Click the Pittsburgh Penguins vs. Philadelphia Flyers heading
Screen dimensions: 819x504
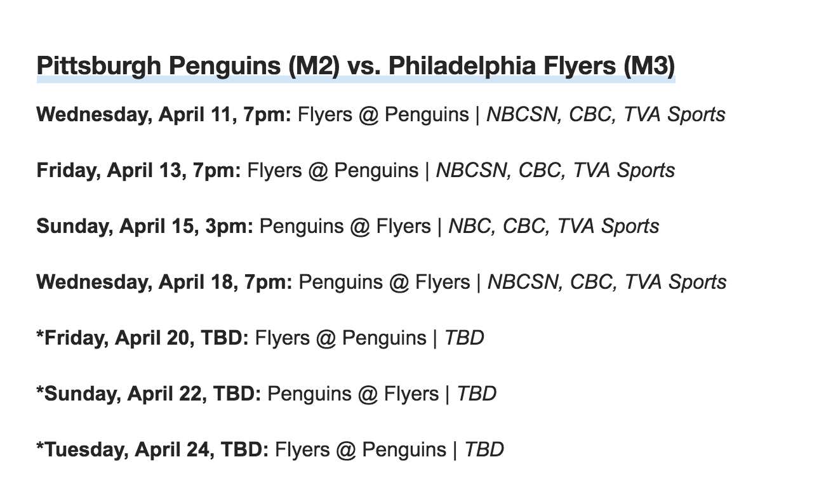356,67
